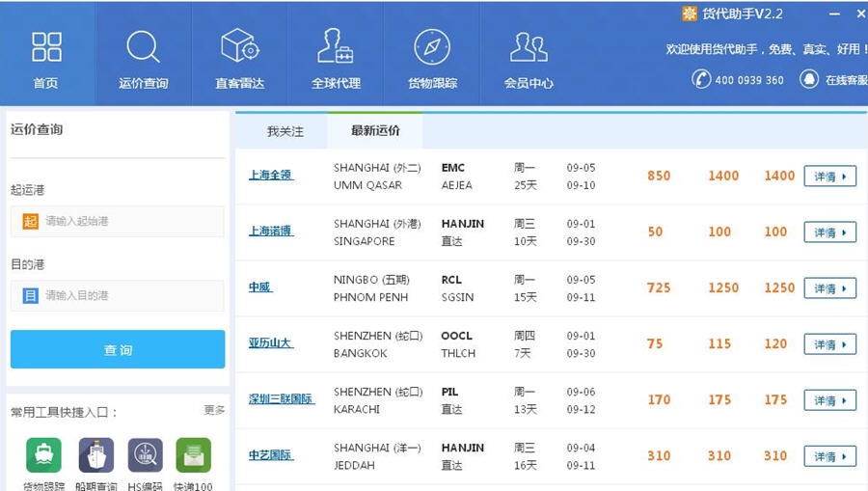Screen dimensions: 868x491
Task: Click 详情 for the BANGKOK row
Action: click(x=829, y=344)
